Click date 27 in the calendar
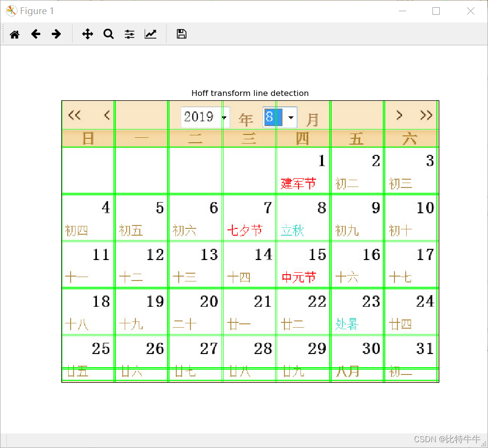Viewport: 488px width, 448px height. point(209,349)
